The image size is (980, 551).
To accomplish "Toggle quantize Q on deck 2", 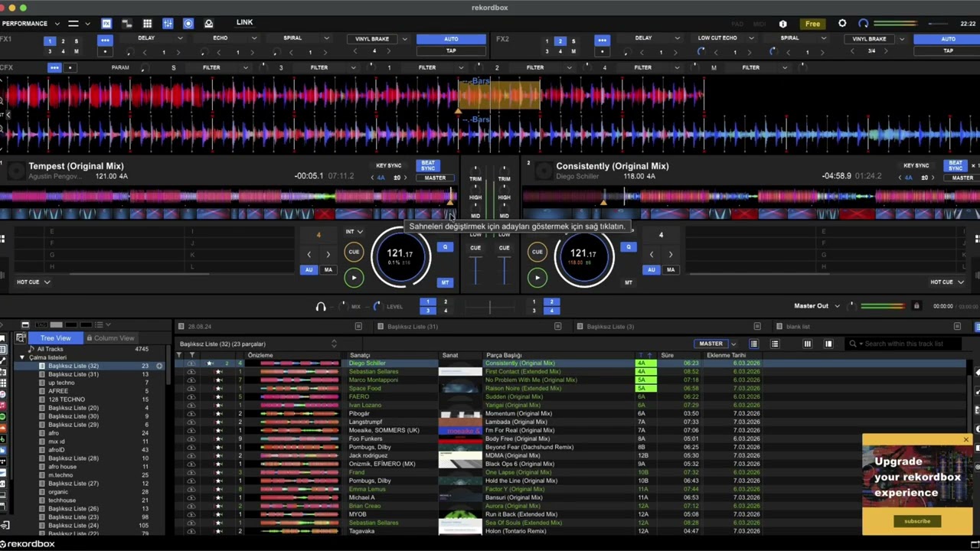I will click(x=628, y=247).
